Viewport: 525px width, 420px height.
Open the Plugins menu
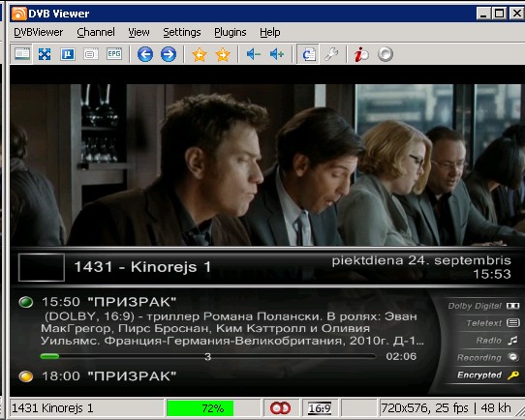231,32
